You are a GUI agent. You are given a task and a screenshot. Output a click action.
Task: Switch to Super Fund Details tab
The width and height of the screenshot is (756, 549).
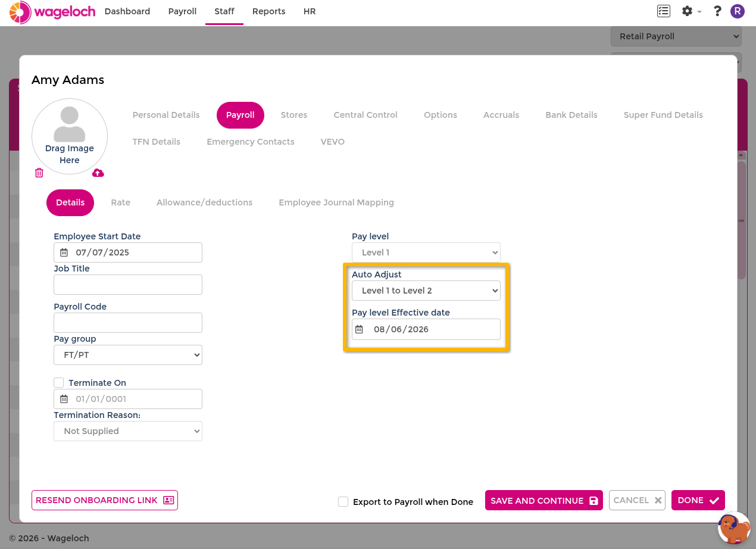[x=663, y=115]
